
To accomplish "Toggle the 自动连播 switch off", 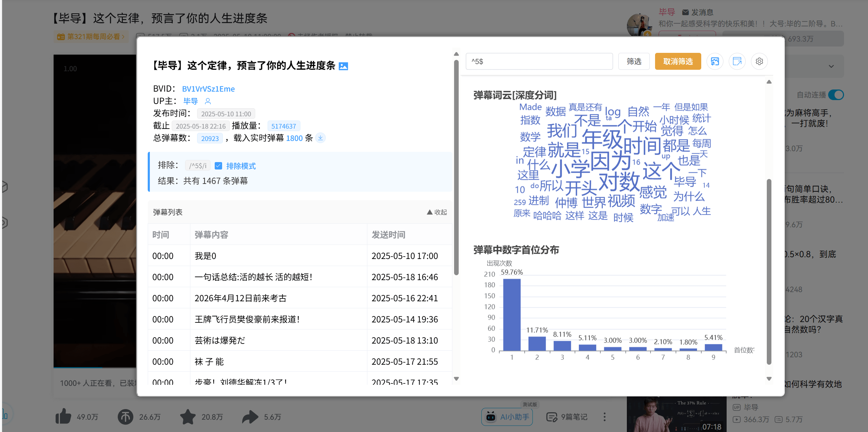I will click(x=836, y=95).
